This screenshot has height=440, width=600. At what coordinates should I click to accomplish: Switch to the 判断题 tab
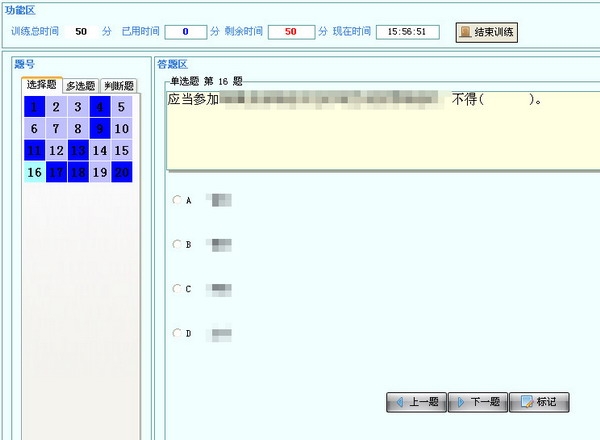click(119, 86)
